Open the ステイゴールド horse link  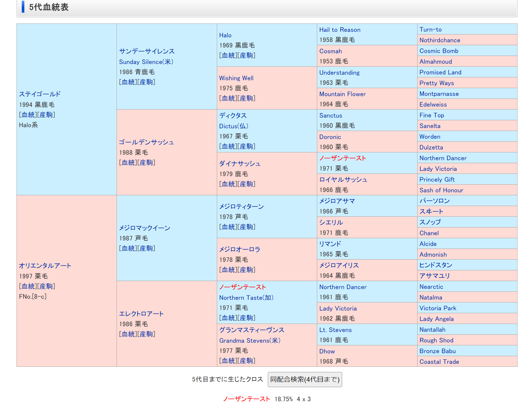point(40,94)
